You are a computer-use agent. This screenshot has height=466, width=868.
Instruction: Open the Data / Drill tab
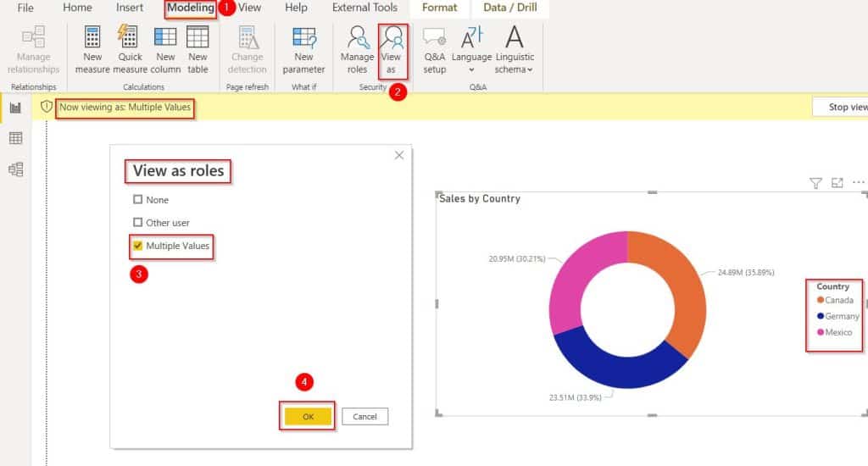[509, 8]
